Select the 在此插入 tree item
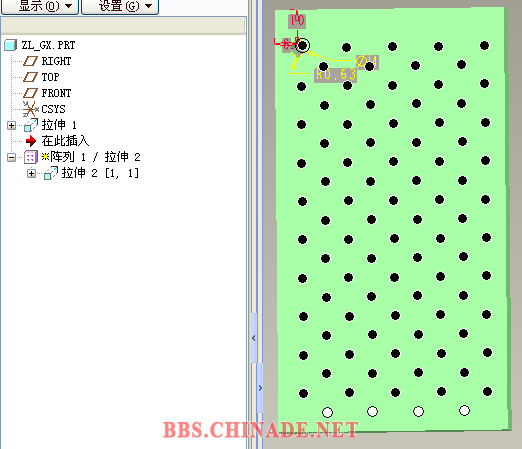Screen dimensions: 522x449 click(x=65, y=141)
